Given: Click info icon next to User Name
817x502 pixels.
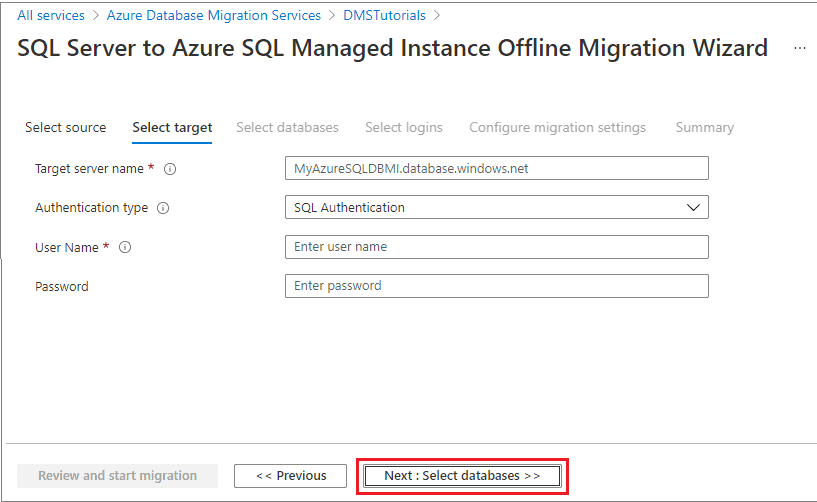Looking at the screenshot, I should coord(126,247).
